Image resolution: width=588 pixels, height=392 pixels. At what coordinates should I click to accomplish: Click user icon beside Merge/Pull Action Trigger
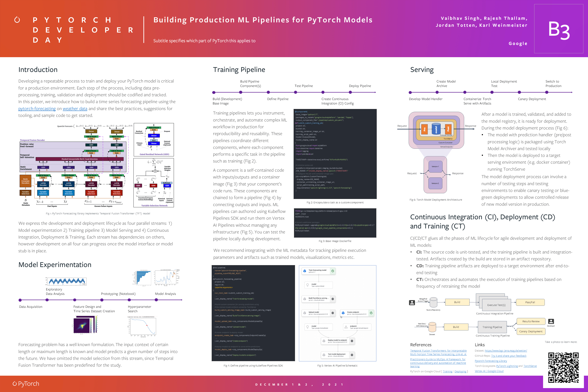(x=412, y=303)
